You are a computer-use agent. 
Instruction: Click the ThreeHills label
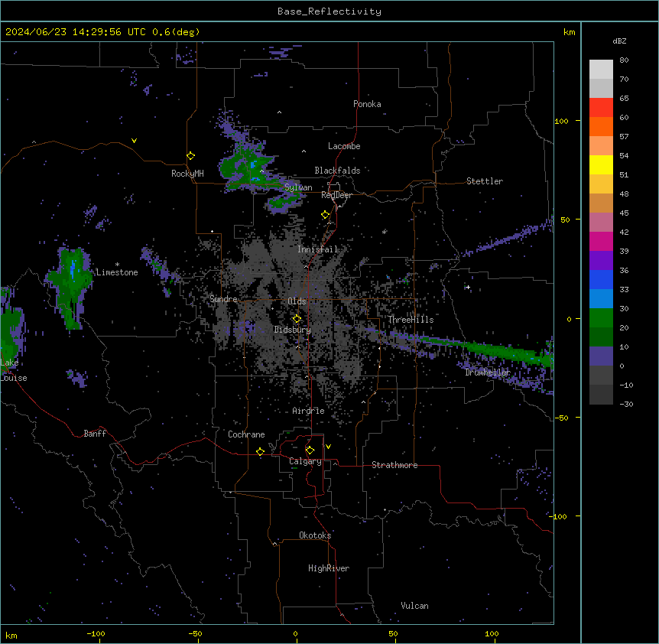pos(411,320)
